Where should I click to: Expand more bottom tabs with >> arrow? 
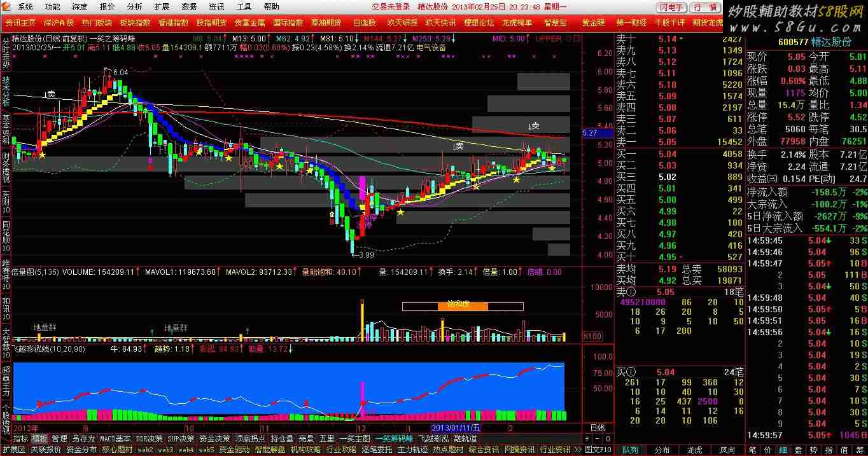(x=578, y=450)
